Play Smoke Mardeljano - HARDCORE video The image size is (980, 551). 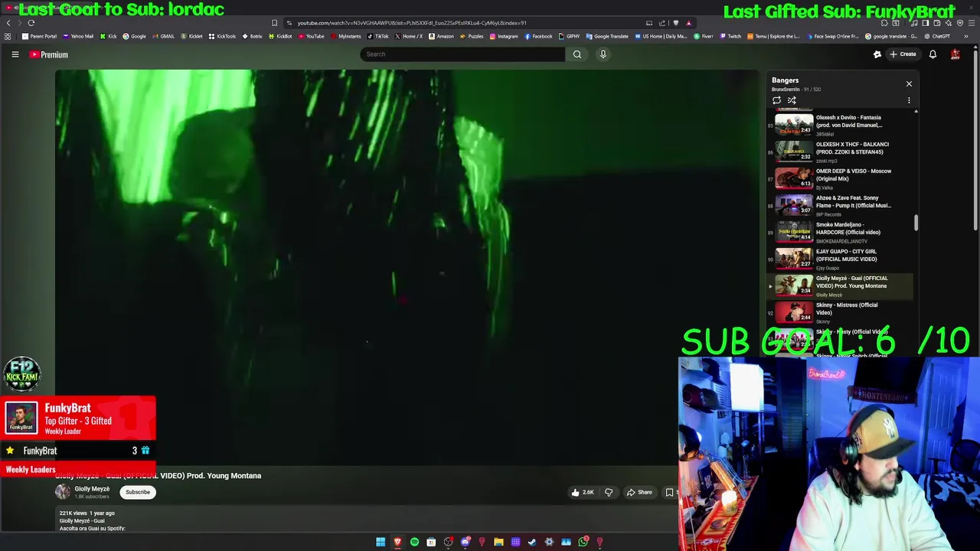(841, 232)
